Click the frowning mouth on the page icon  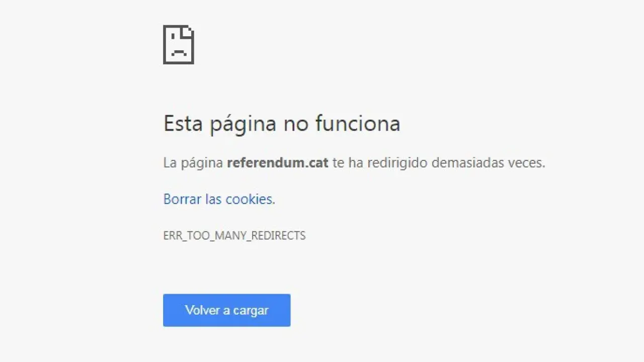(178, 52)
